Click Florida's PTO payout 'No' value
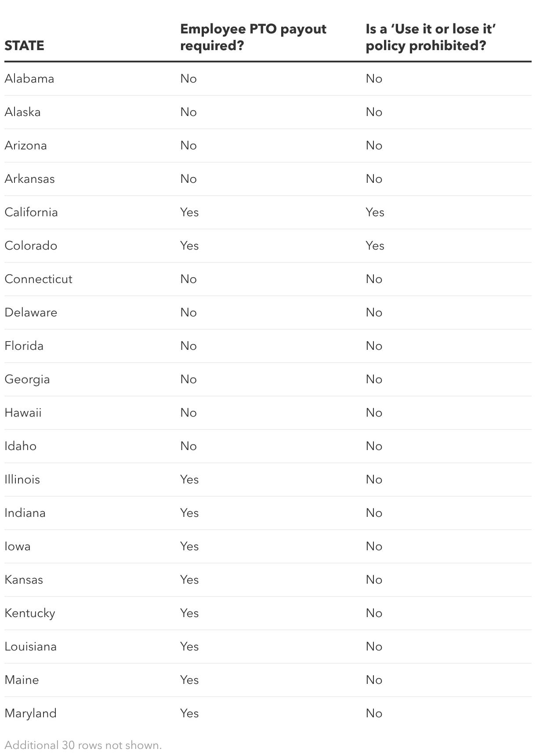536x756 pixels. point(188,346)
